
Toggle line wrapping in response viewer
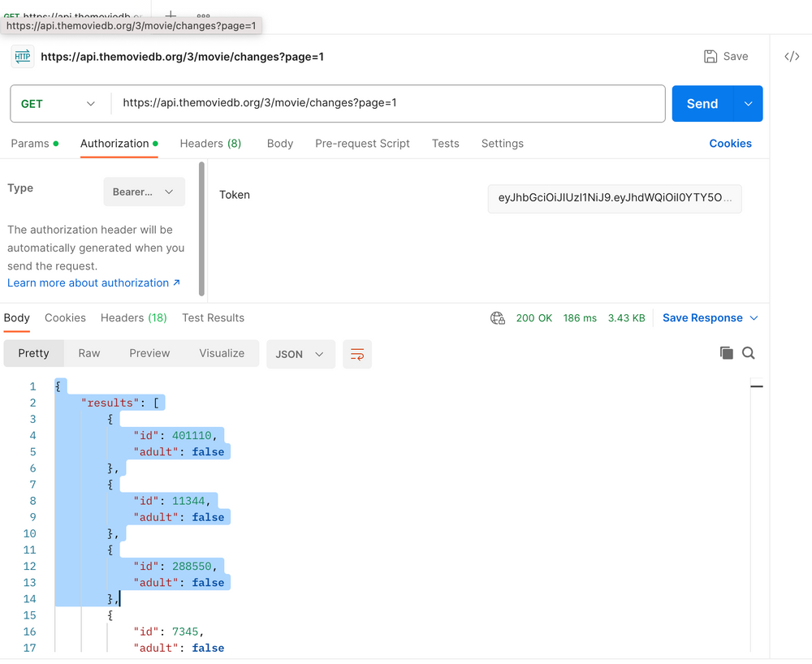click(356, 354)
